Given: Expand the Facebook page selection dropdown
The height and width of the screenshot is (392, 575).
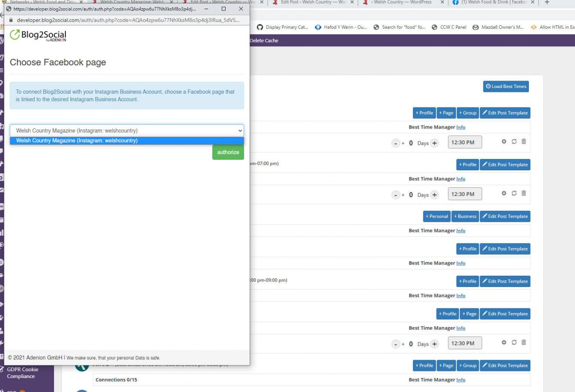Looking at the screenshot, I should click(x=127, y=130).
